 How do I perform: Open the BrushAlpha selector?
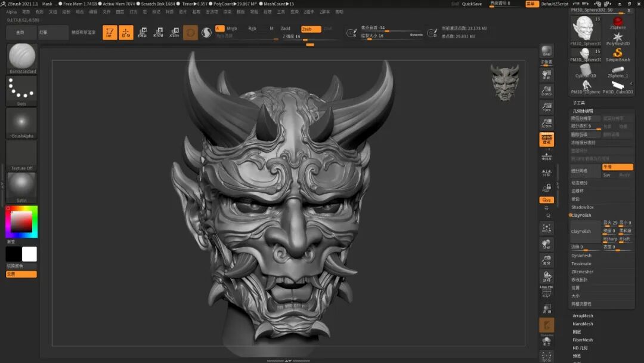click(22, 124)
